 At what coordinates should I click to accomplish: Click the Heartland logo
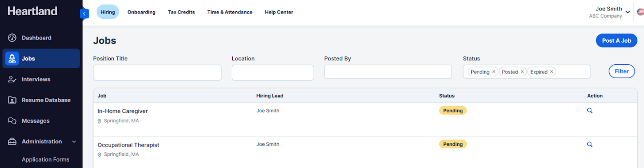tap(32, 11)
